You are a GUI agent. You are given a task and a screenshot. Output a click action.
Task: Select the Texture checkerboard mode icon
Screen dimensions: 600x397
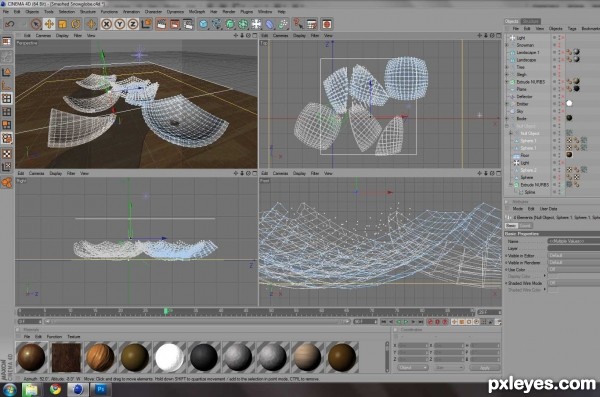pyautogui.click(x=7, y=154)
